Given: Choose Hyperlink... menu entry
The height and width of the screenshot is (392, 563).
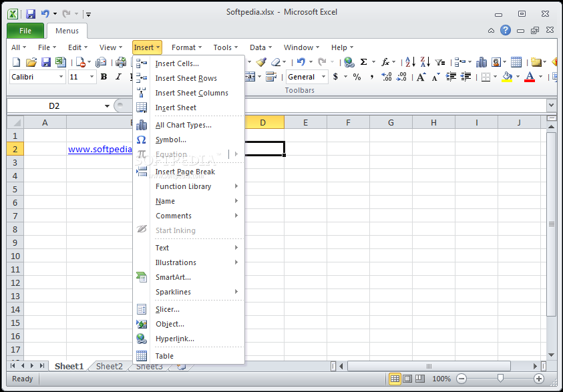Looking at the screenshot, I should click(x=189, y=339).
